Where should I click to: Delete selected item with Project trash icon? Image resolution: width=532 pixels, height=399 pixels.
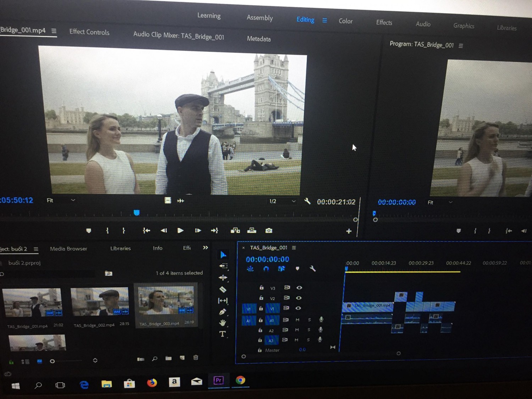point(196,358)
